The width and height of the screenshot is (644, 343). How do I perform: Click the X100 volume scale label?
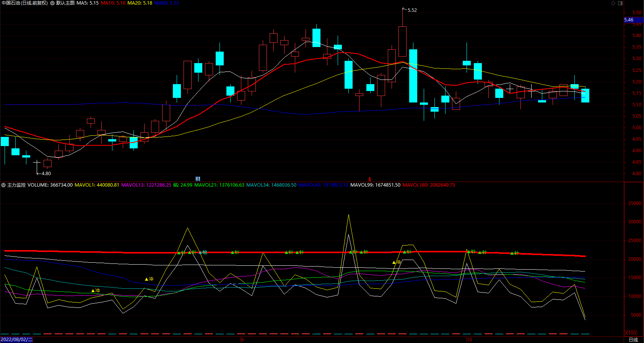click(x=631, y=333)
